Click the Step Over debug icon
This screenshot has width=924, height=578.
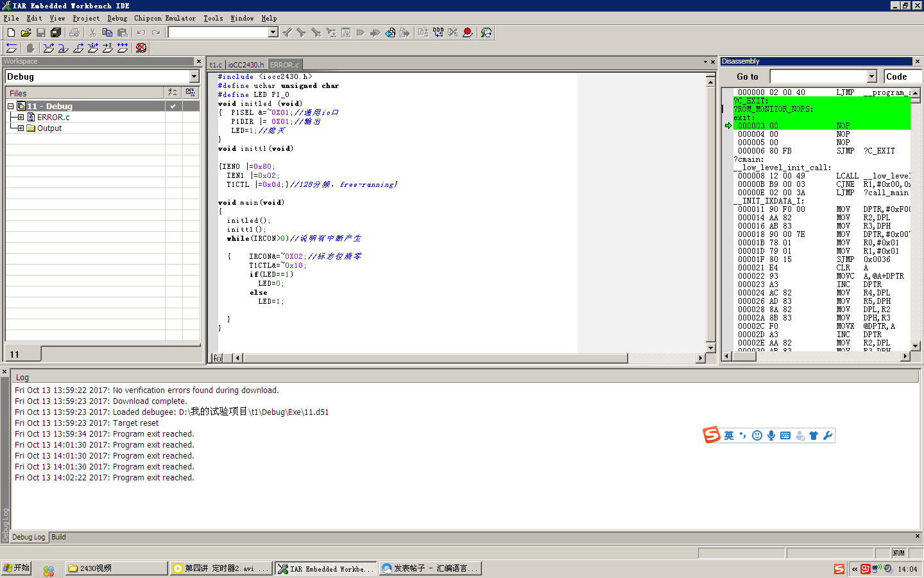[48, 48]
